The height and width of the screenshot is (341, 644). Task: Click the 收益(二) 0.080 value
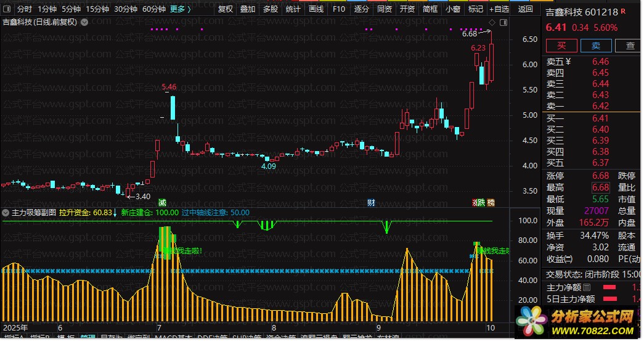(x=598, y=259)
